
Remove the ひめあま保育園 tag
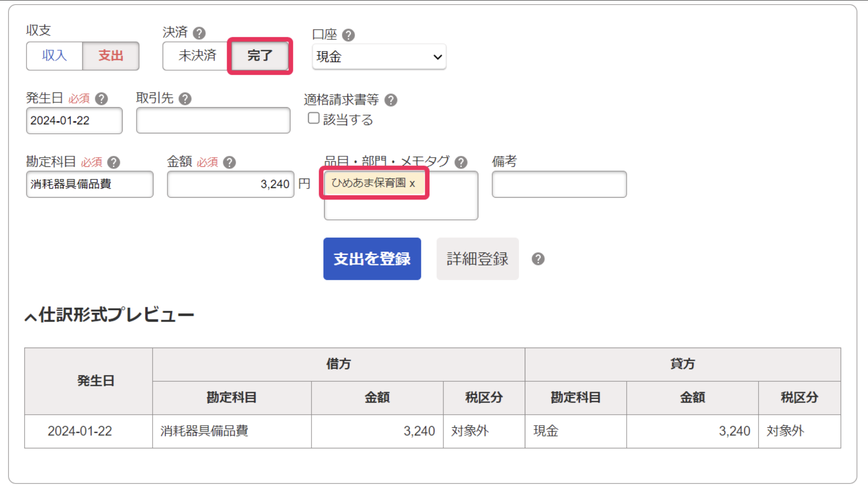pos(412,184)
